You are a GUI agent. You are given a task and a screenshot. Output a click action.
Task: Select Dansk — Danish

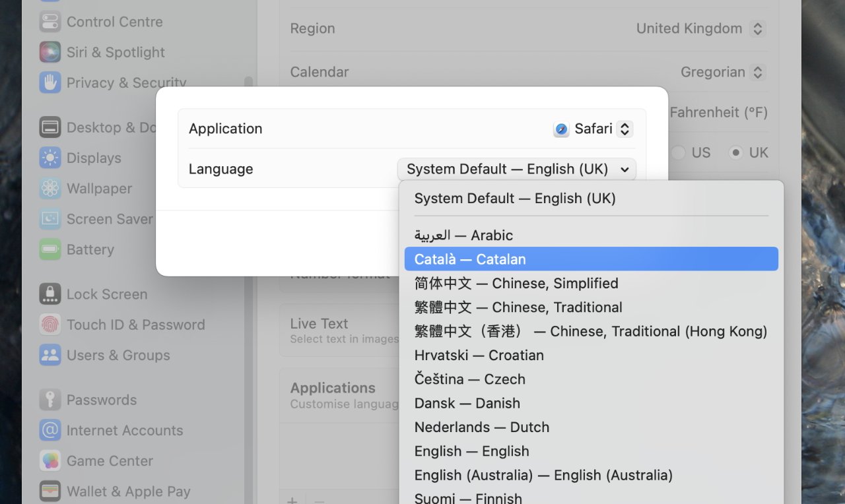click(591, 403)
